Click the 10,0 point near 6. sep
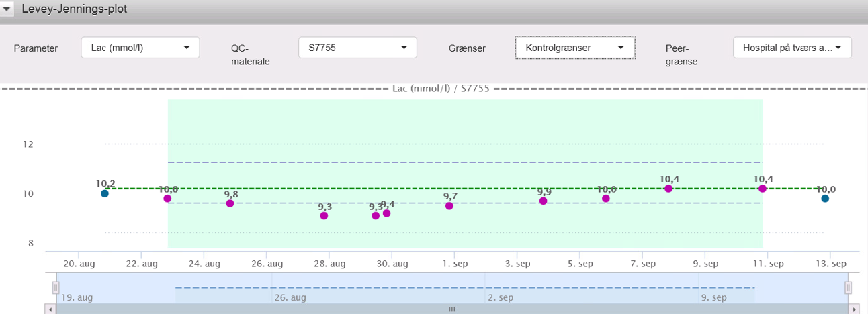 point(606,198)
